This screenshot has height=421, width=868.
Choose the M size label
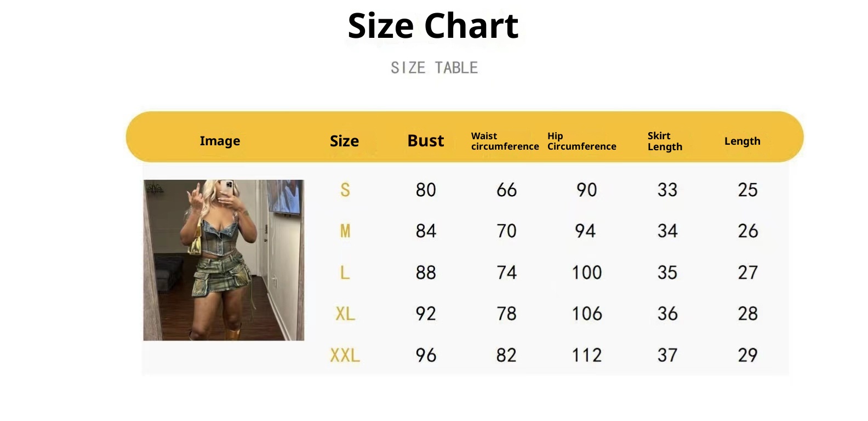(x=345, y=231)
